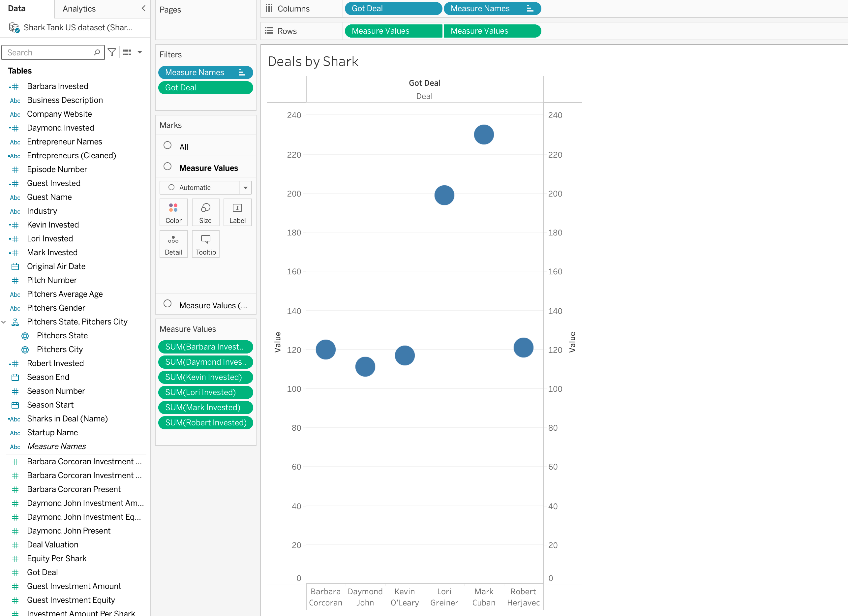Click the filter fields funnel icon
This screenshot has height=616, width=848.
[x=111, y=52]
